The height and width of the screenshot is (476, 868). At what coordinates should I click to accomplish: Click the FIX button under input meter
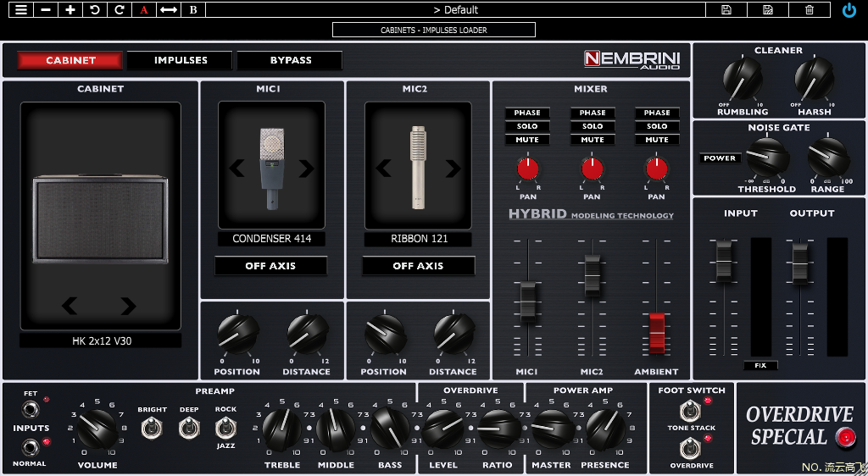pyautogui.click(x=760, y=365)
